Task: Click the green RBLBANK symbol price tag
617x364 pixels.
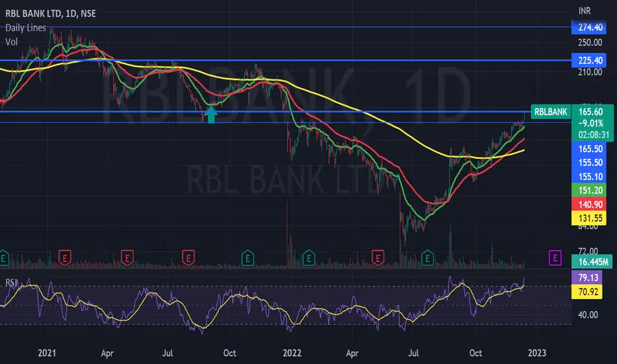Action: (x=551, y=112)
